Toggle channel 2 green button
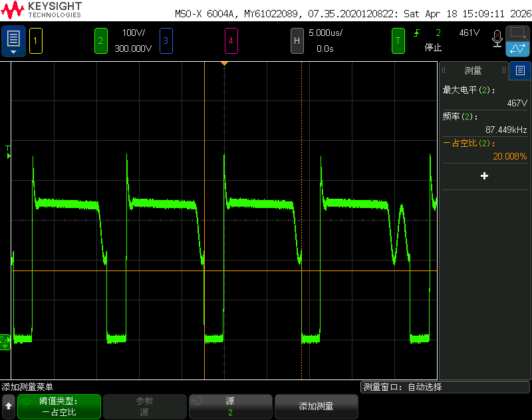Image resolution: width=532 pixels, height=420 pixels. tap(101, 41)
